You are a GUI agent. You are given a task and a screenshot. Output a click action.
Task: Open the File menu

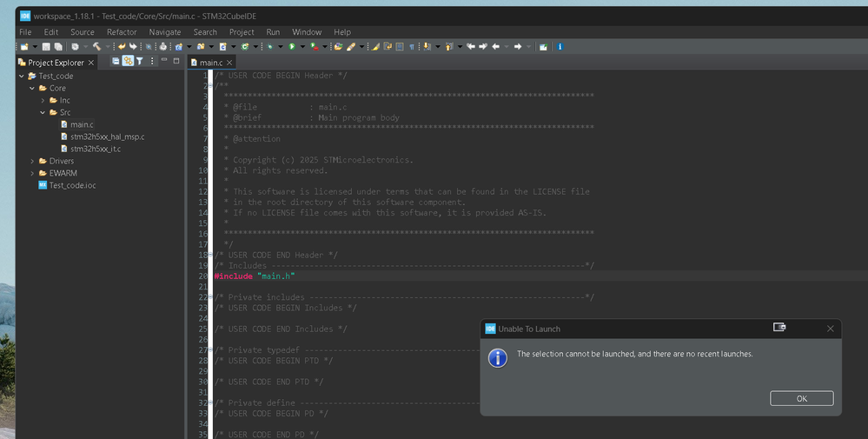[25, 32]
